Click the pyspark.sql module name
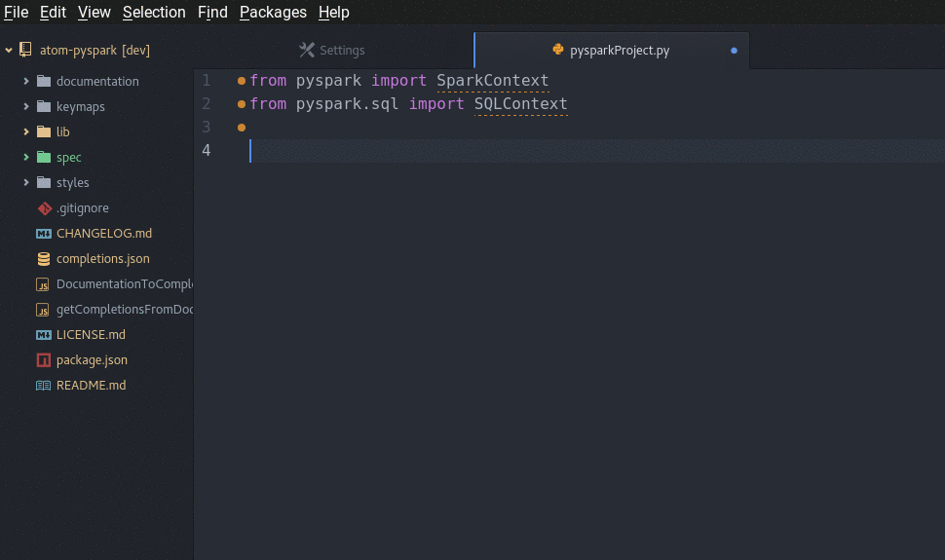The height and width of the screenshot is (560, 945). [x=347, y=104]
